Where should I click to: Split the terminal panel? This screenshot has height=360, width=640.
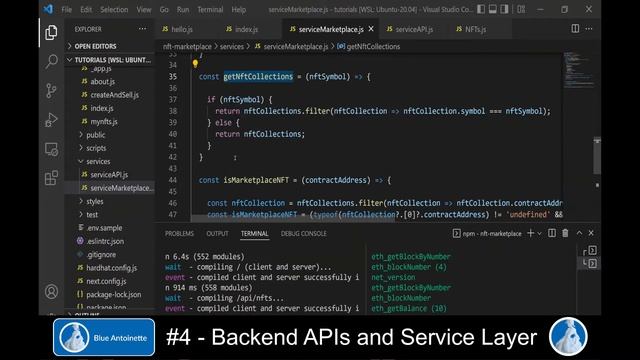(x=552, y=233)
